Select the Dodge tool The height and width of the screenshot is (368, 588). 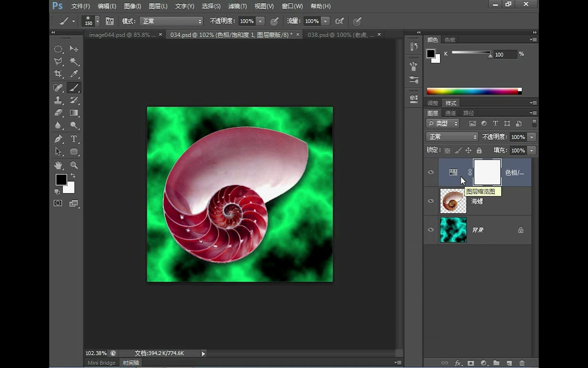pyautogui.click(x=74, y=125)
